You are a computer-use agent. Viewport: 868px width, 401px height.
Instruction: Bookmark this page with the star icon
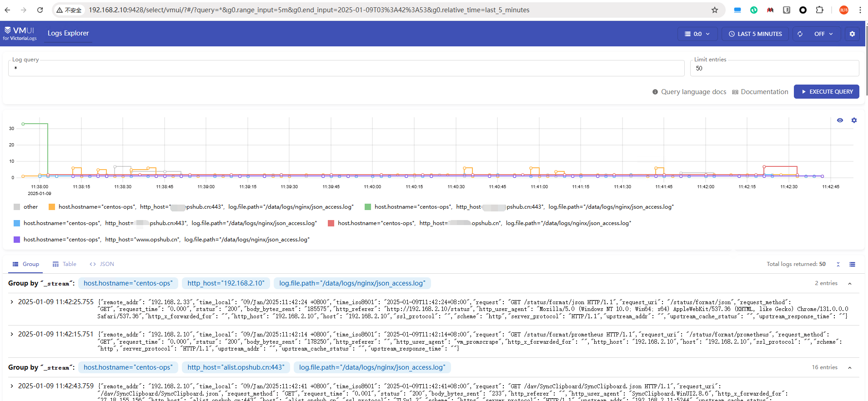click(x=715, y=10)
